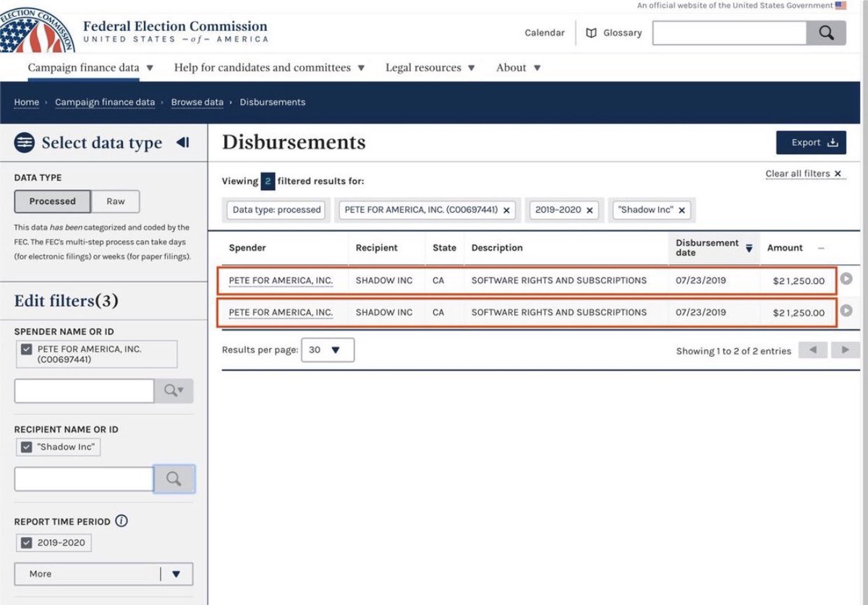
Task: Open Campaign finance data breadcrumb link
Action: pyautogui.click(x=105, y=102)
